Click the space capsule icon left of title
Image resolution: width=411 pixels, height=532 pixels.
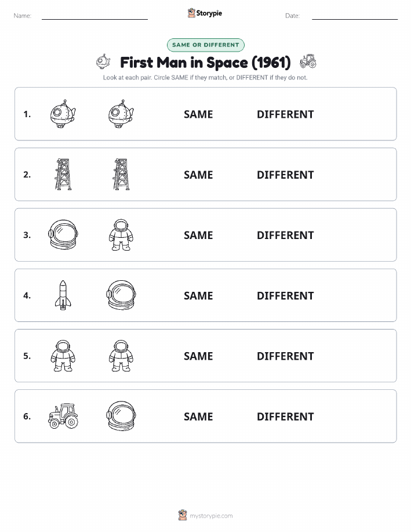(x=103, y=61)
